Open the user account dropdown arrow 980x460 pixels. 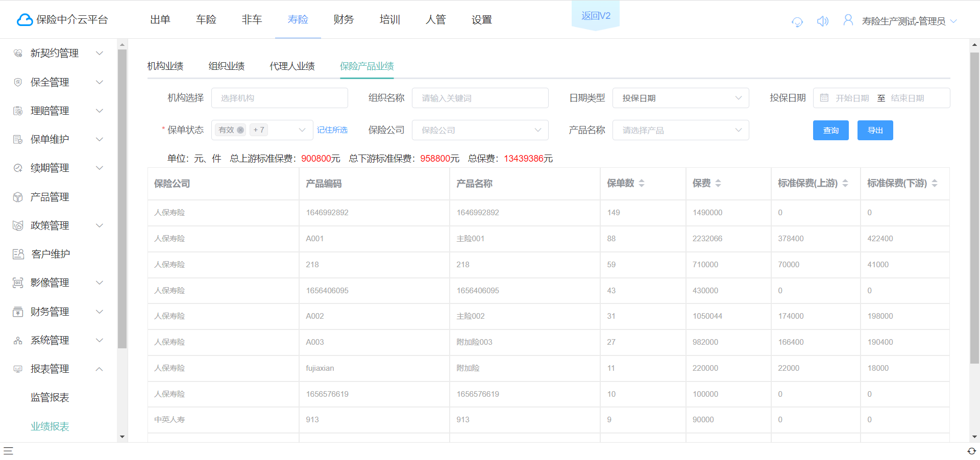[x=953, y=21]
